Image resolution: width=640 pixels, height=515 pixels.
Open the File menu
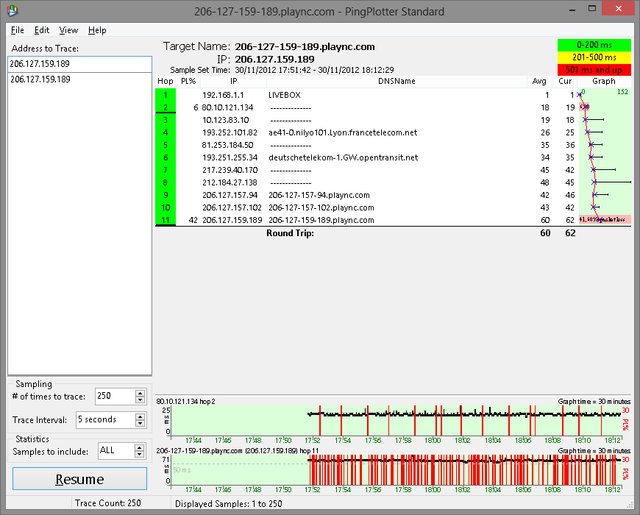click(17, 30)
